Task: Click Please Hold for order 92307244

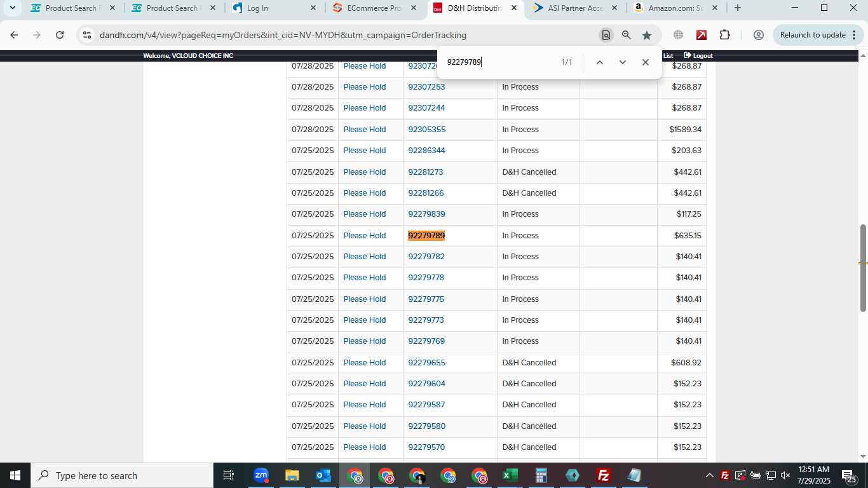Action: point(365,108)
